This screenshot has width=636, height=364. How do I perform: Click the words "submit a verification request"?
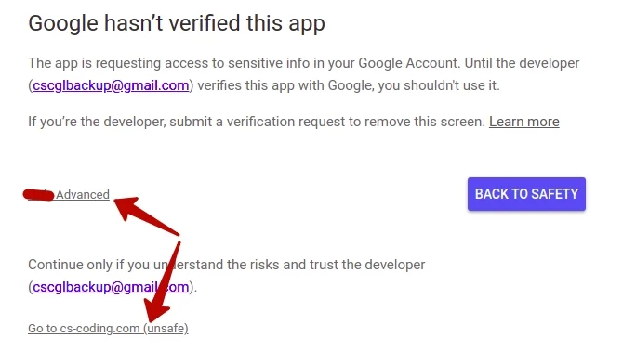(258, 122)
